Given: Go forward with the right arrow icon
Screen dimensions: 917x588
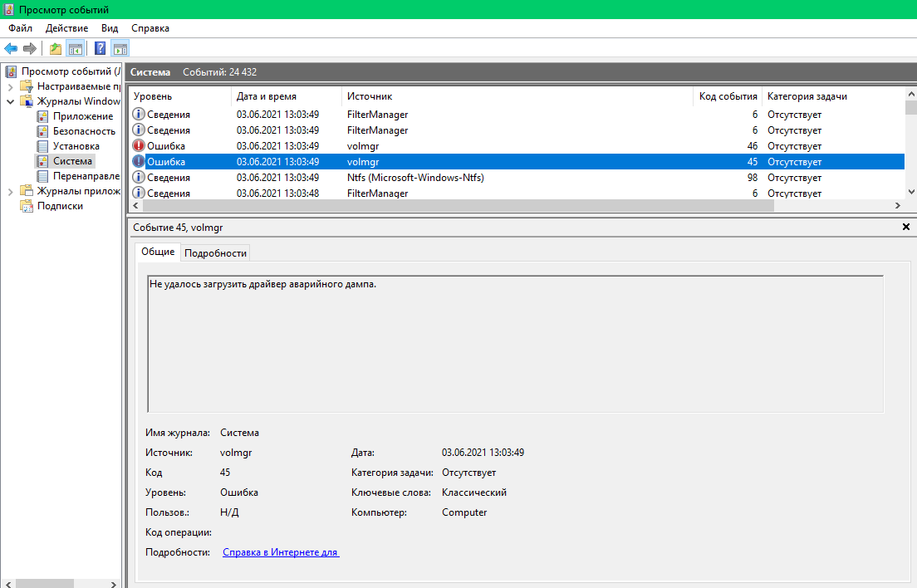Looking at the screenshot, I should [x=29, y=48].
